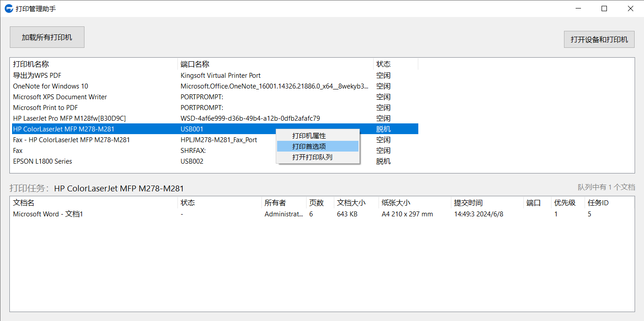Click the 所有者 column header
Viewport: 644px width, 321px height.
click(x=284, y=203)
